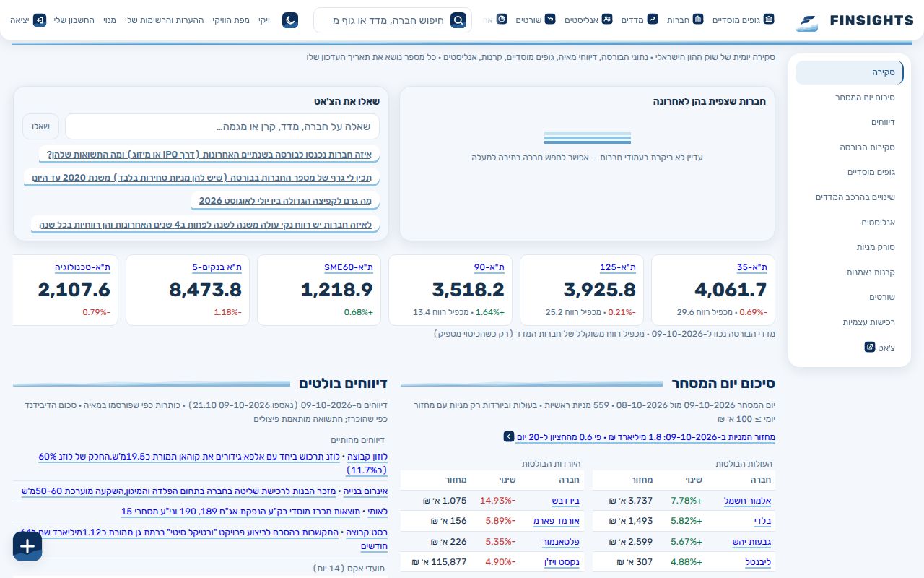Open the ת"א-125 index link

point(618,267)
